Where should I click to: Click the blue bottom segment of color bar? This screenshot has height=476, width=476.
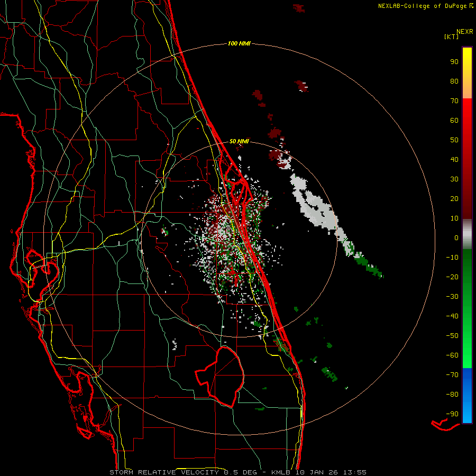pyautogui.click(x=467, y=396)
